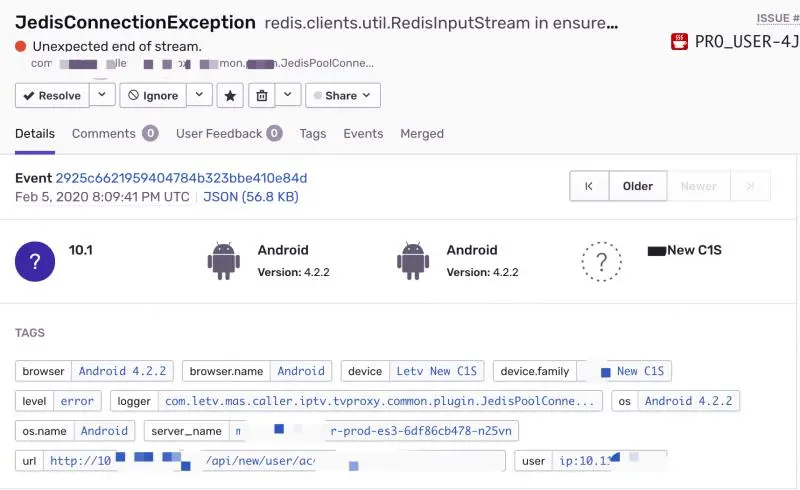Click the red error level dot

(20, 46)
